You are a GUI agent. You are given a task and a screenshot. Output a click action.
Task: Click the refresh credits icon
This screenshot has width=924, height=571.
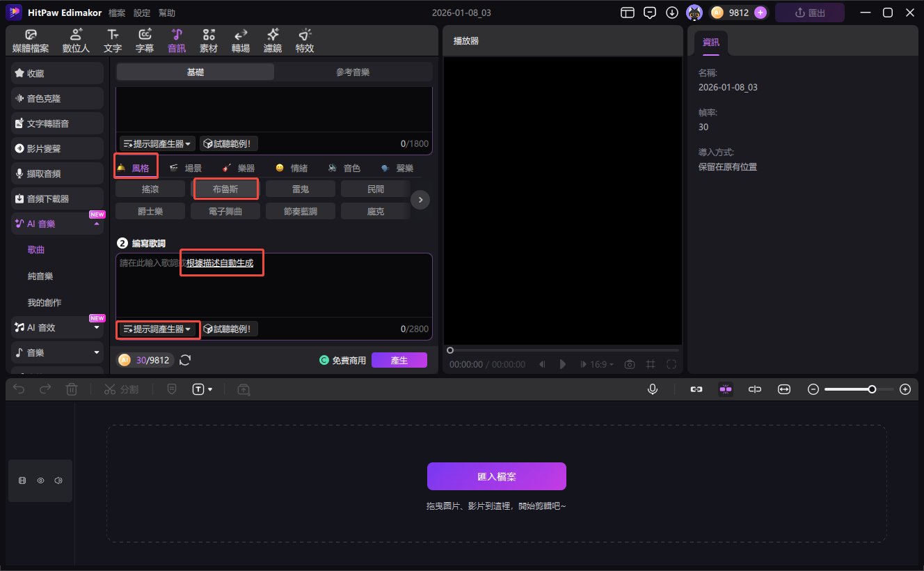(x=185, y=360)
